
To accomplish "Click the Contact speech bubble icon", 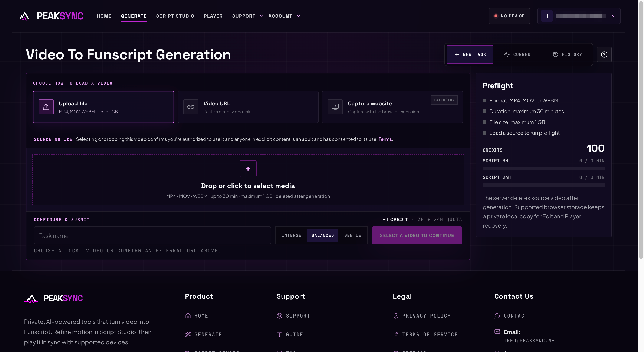I will [497, 316].
